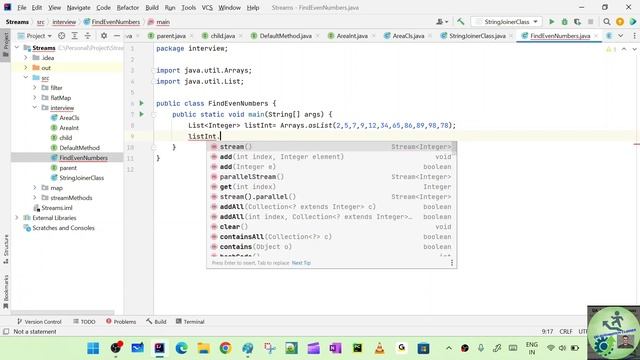Open Scratches and Consoles node
This screenshot has width=640, height=360.
[x=63, y=228]
